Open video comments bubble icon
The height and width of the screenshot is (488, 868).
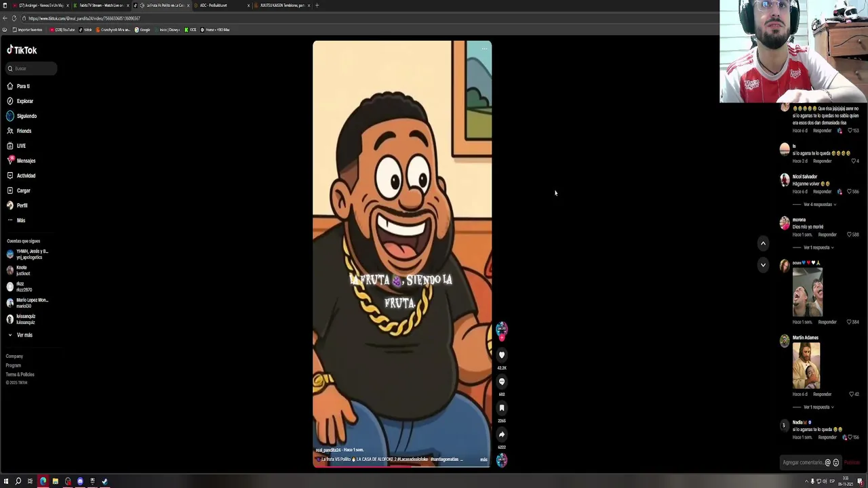pos(502,382)
